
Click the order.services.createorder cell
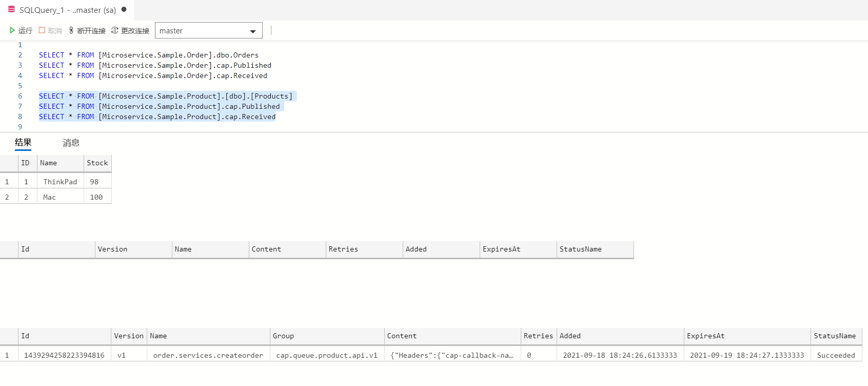tap(208, 355)
